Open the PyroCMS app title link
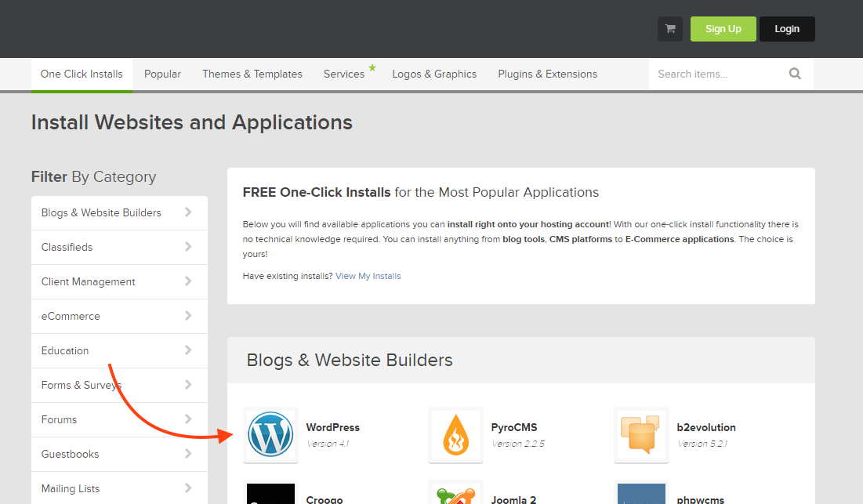The height and width of the screenshot is (504, 863). click(x=514, y=427)
